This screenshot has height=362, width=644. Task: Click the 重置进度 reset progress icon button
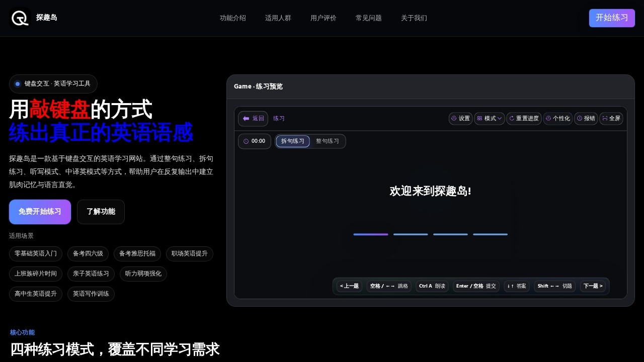tap(524, 119)
